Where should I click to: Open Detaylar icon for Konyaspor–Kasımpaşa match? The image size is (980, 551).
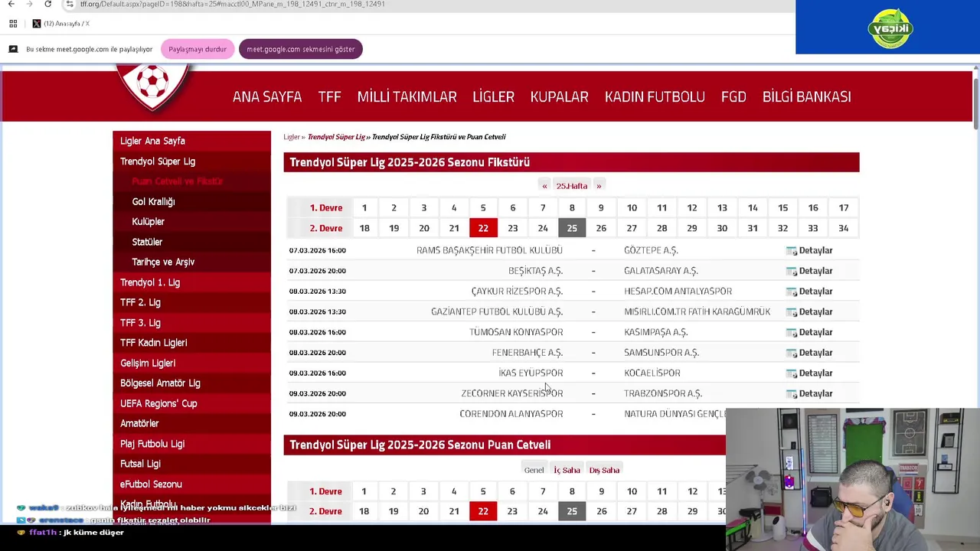point(792,332)
